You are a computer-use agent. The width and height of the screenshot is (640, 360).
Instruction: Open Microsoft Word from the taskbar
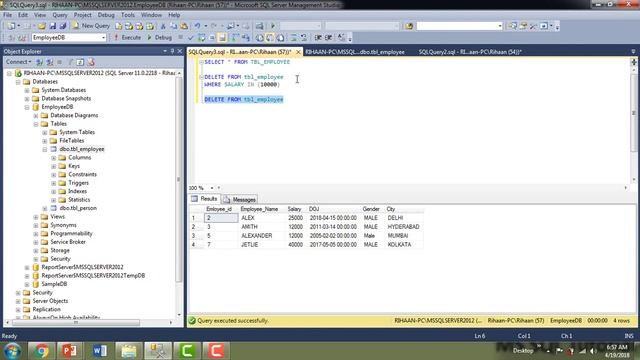[99, 351]
